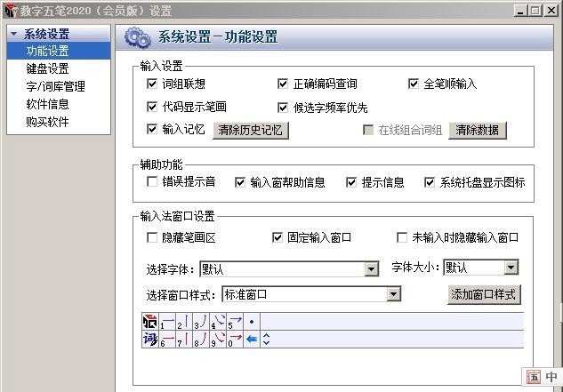This screenshot has width=563, height=392.
Task: Click stroke key 8 red left-falling stroke
Action: click(x=201, y=339)
